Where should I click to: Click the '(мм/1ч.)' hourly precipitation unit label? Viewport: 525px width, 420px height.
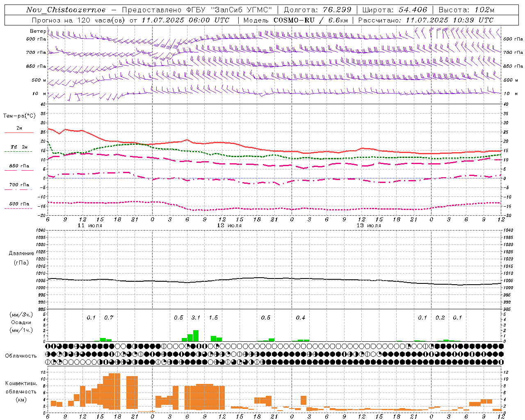pos(21,330)
